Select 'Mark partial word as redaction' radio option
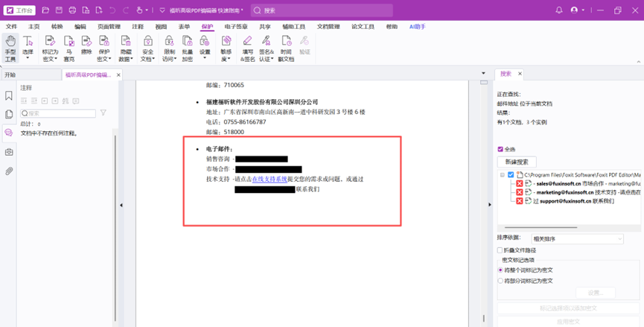Viewport: 644px width, 327px height. (x=500, y=281)
